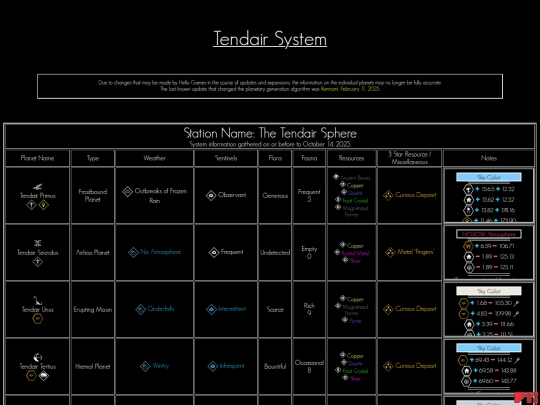Click the resource icon beside Rusted Metal
Screen dimensions: 540x405
(x=337, y=252)
